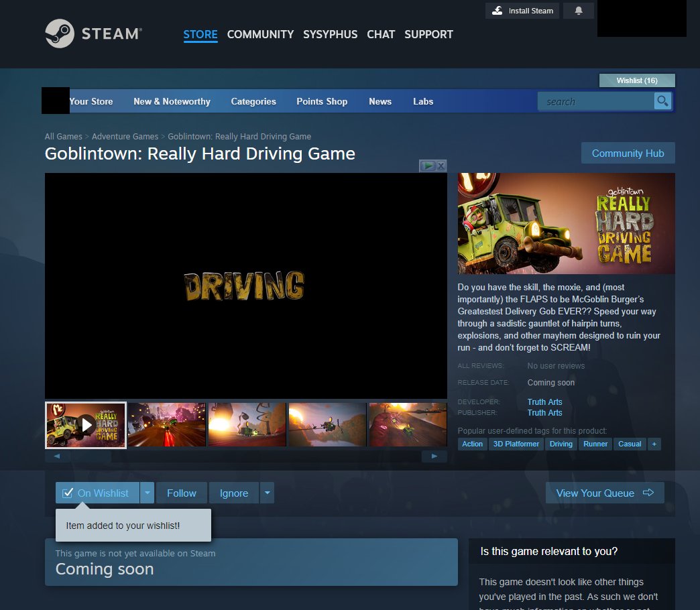Open the Ignore options dropdown arrow
This screenshot has height=610, width=700.
267,493
